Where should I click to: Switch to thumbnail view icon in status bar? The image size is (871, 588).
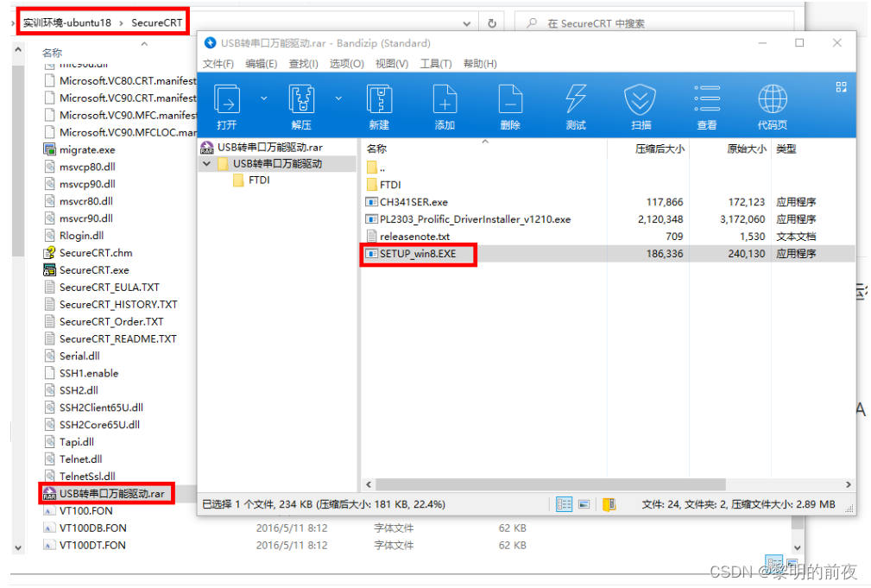coord(584,504)
